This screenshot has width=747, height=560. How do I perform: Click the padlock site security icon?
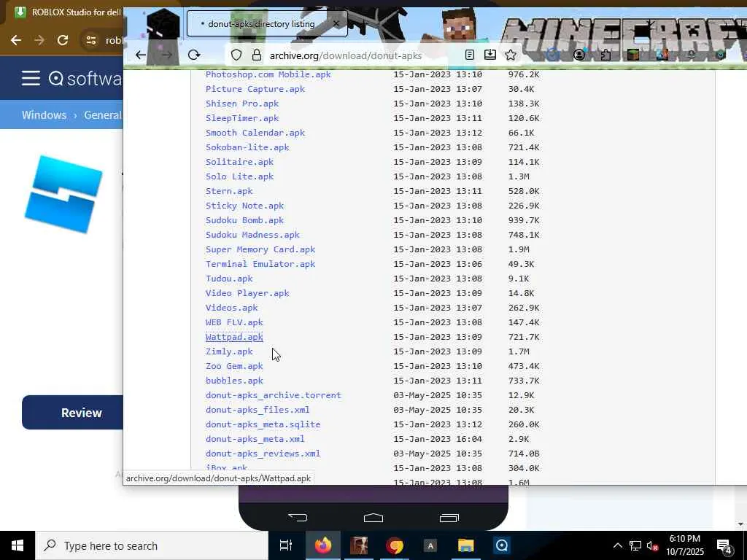pos(257,55)
